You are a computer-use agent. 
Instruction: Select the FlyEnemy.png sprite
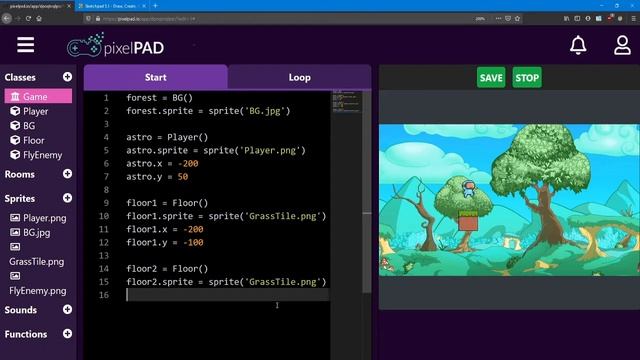tap(38, 291)
